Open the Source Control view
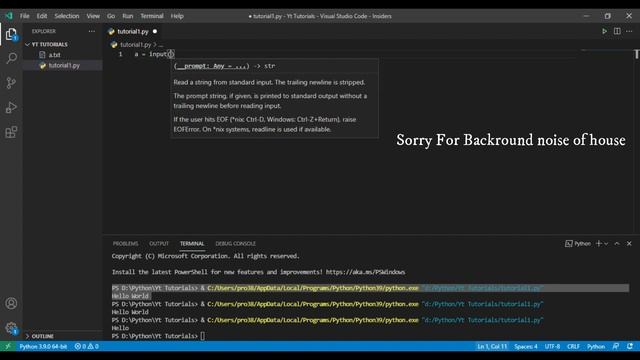 point(11,83)
